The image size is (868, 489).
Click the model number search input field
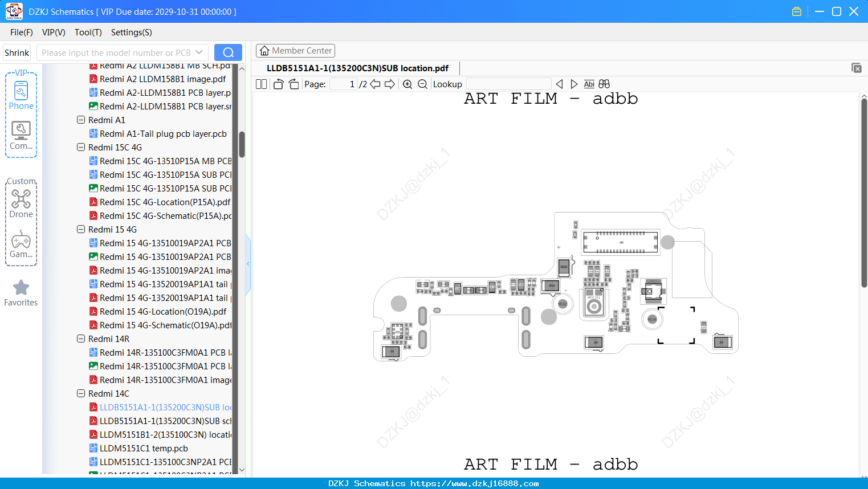(116, 52)
